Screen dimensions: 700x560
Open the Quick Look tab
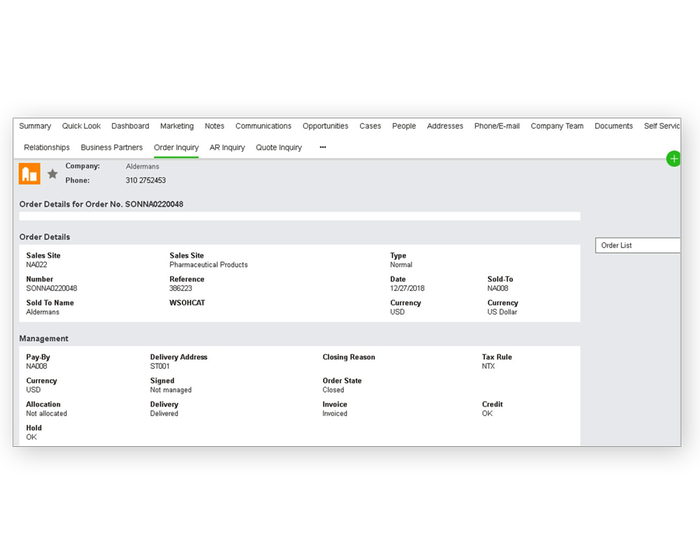81,126
